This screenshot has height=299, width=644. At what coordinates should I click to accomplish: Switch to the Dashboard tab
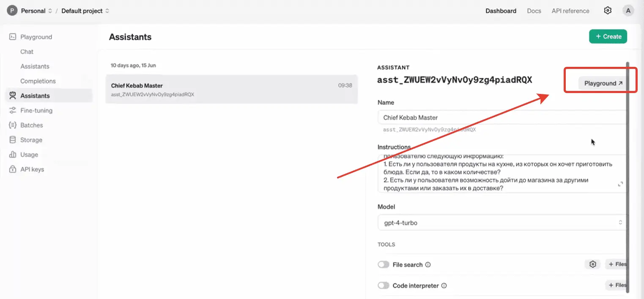[x=501, y=11]
